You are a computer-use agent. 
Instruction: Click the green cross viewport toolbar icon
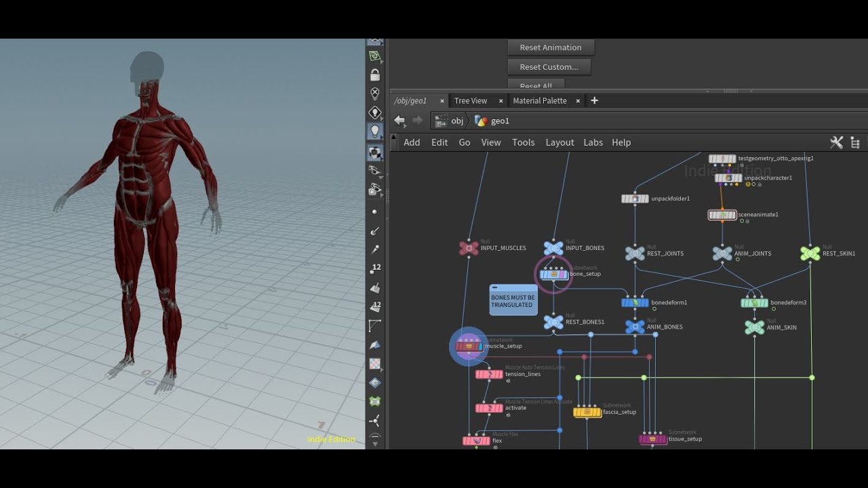(375, 402)
